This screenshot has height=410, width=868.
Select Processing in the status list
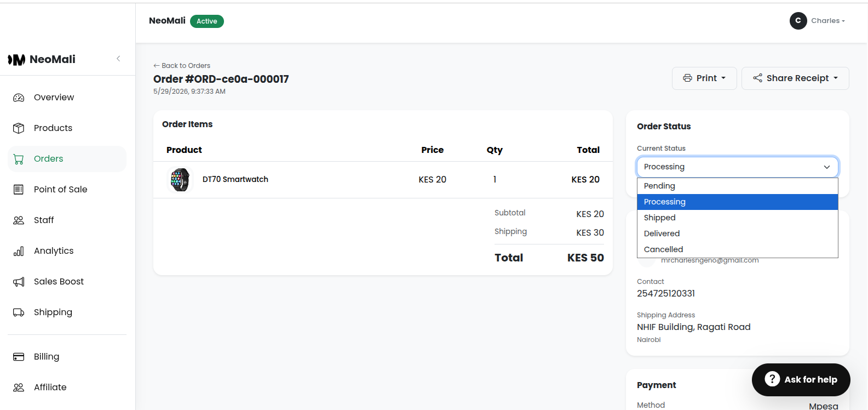737,202
